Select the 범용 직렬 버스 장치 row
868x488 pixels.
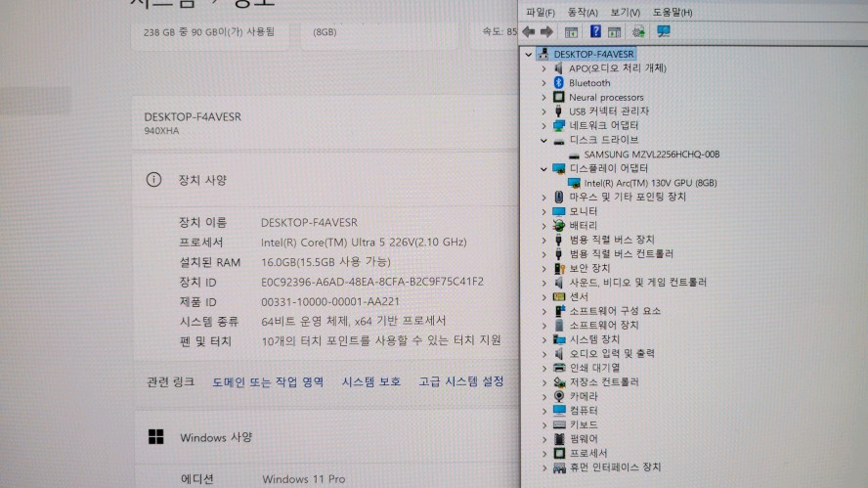(x=612, y=240)
